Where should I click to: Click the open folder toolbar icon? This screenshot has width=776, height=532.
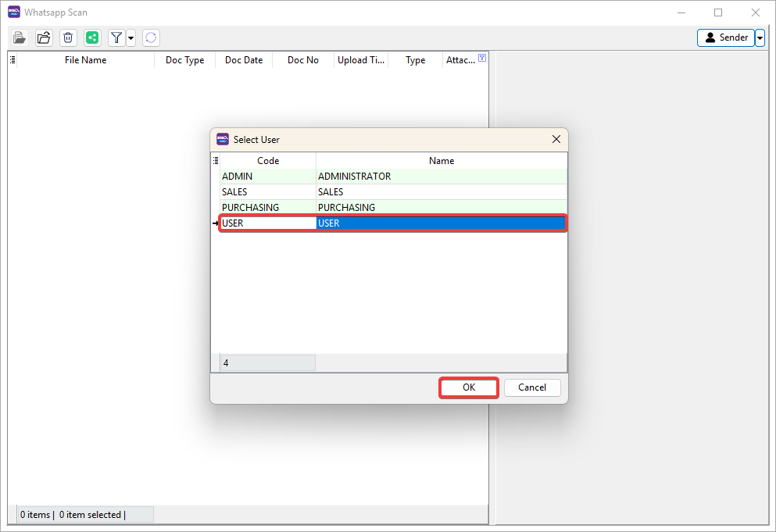(44, 37)
